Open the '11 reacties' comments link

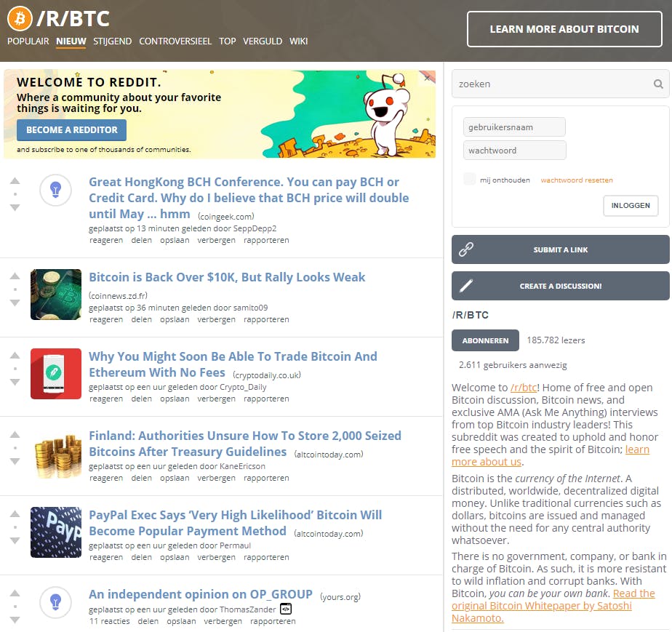coord(109,621)
